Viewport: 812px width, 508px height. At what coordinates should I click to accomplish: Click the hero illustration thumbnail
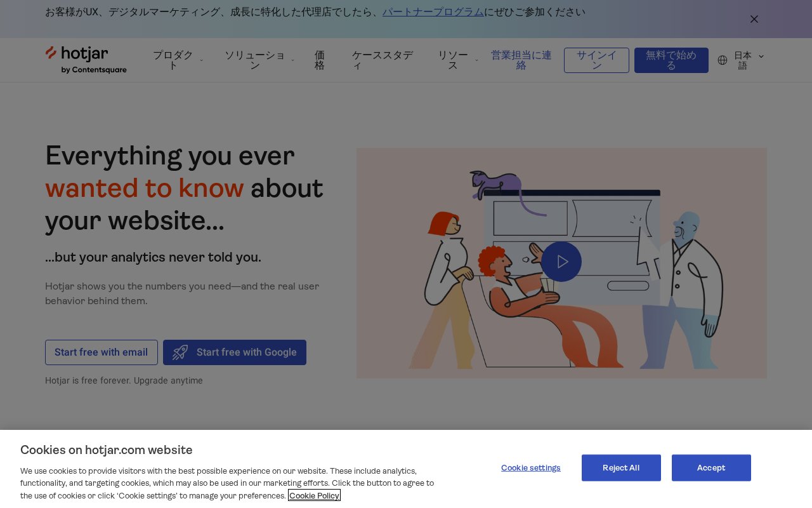pyautogui.click(x=561, y=264)
